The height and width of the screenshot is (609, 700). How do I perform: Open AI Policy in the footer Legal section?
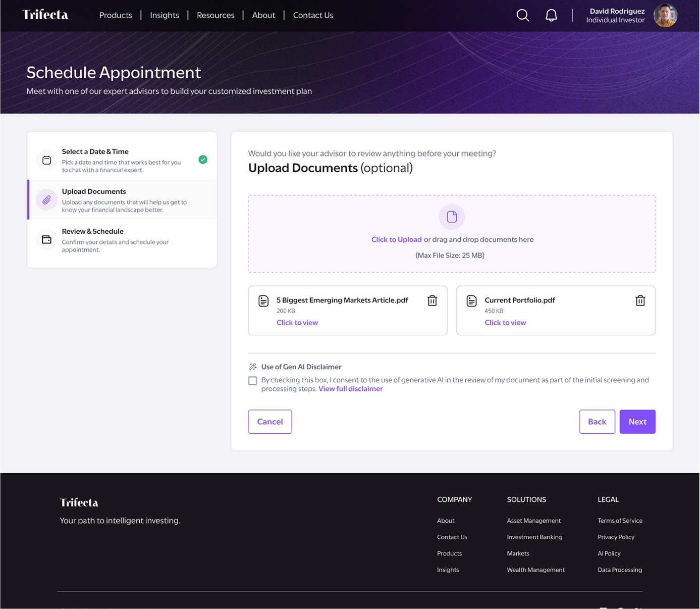(x=609, y=553)
